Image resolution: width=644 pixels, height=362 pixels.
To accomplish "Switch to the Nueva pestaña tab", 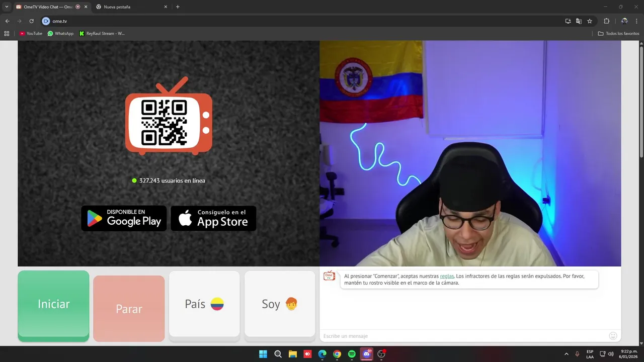I will pos(132,7).
